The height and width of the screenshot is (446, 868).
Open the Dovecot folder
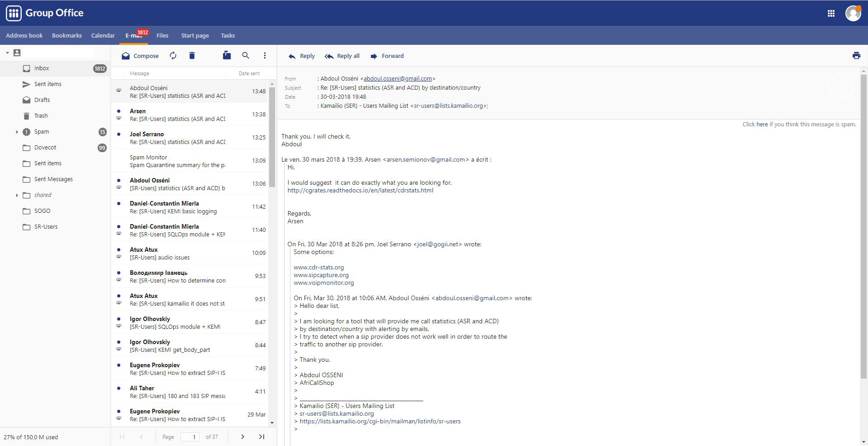click(x=55, y=148)
